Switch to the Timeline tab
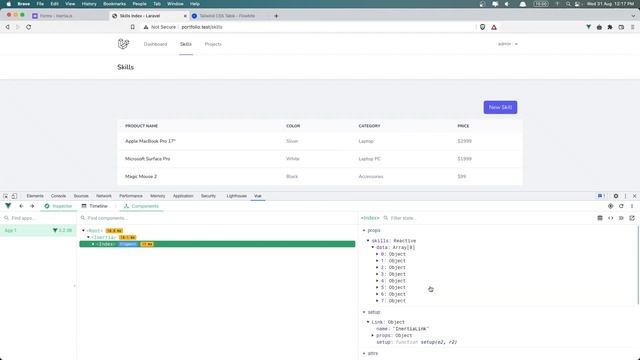The height and width of the screenshot is (360, 640). [x=94, y=206]
